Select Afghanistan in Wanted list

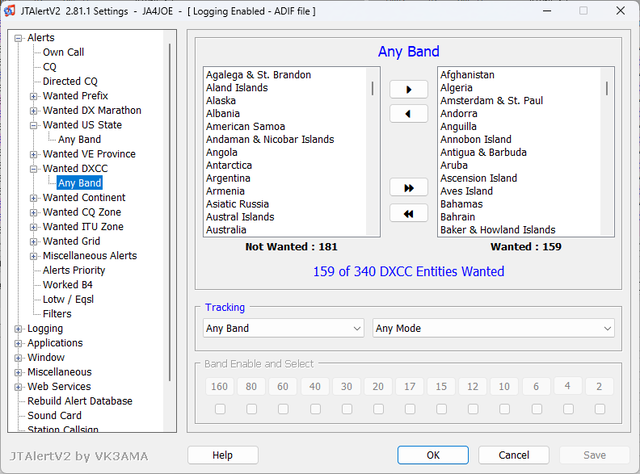click(467, 75)
